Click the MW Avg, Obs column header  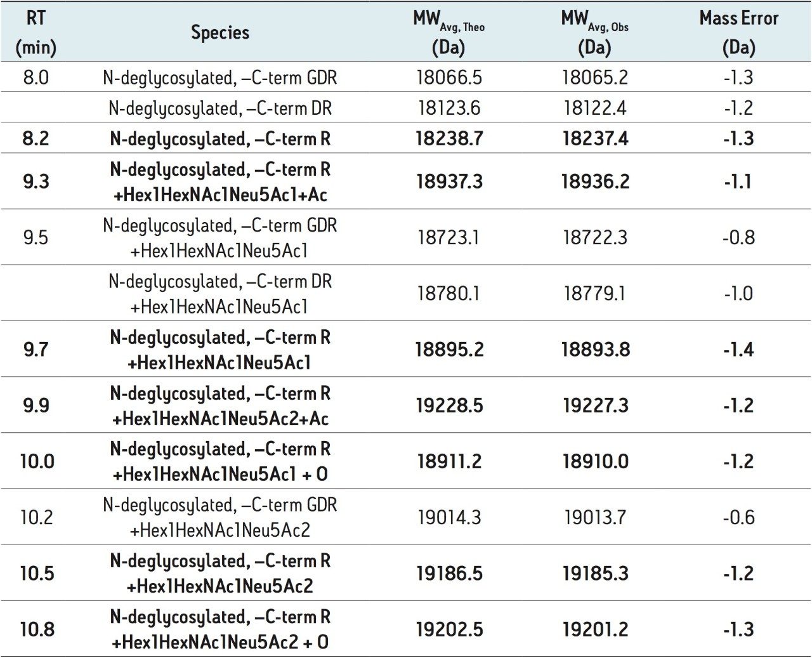click(x=594, y=32)
